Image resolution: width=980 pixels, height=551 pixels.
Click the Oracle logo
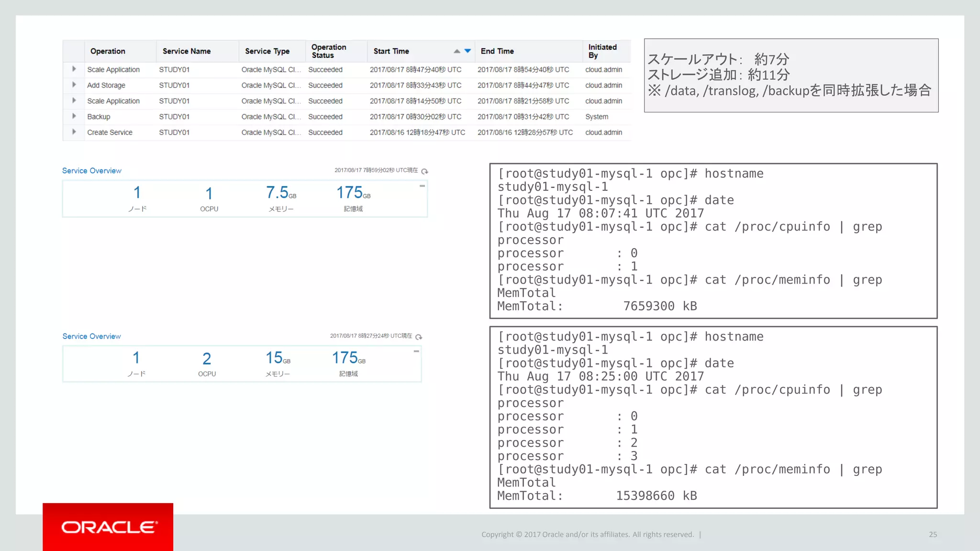click(108, 527)
